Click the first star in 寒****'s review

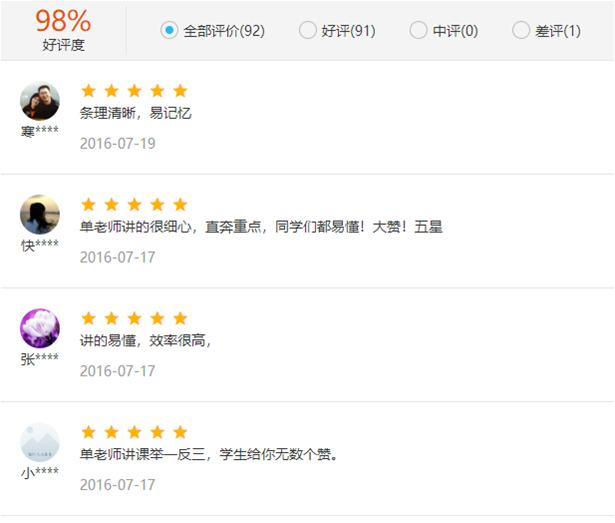pyautogui.click(x=88, y=91)
